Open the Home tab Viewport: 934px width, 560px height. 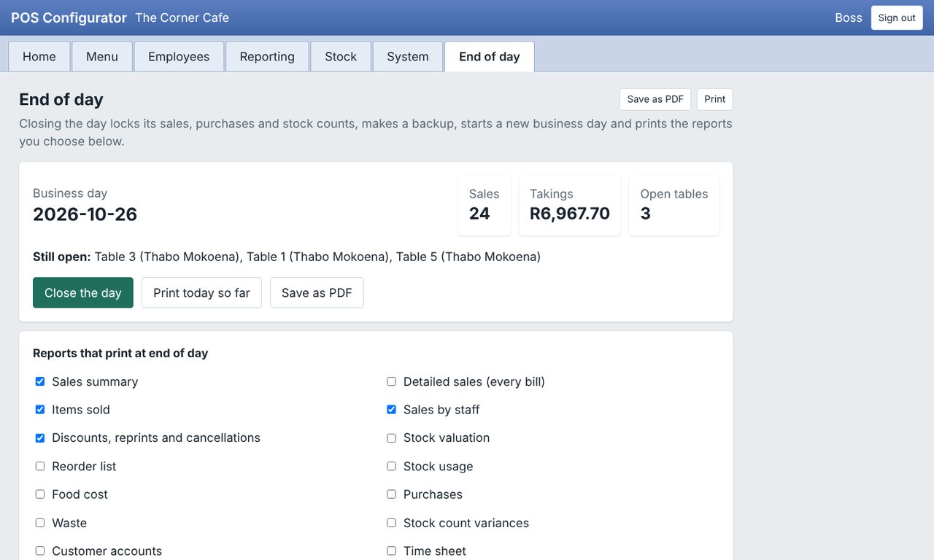[x=39, y=57]
